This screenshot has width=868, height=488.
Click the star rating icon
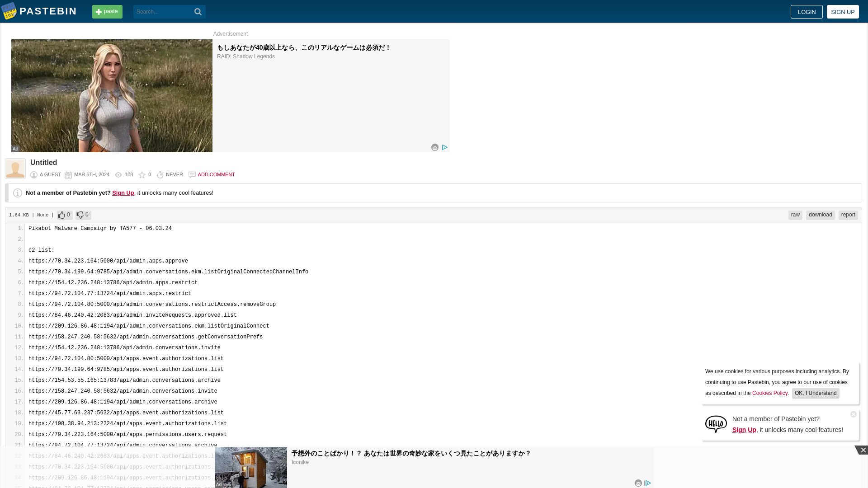pyautogui.click(x=142, y=175)
